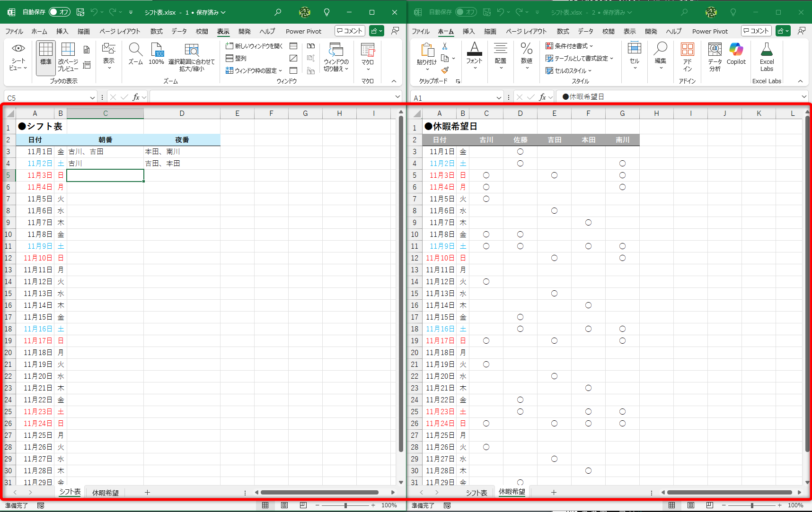Screen dimensions: 812x512
Task: Click Search icon in left title bar
Action: click(278, 12)
